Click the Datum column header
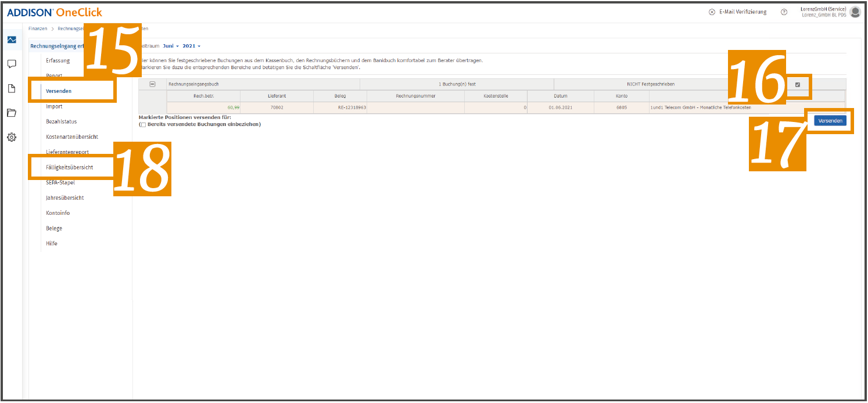This screenshot has height=403, width=868. [561, 96]
